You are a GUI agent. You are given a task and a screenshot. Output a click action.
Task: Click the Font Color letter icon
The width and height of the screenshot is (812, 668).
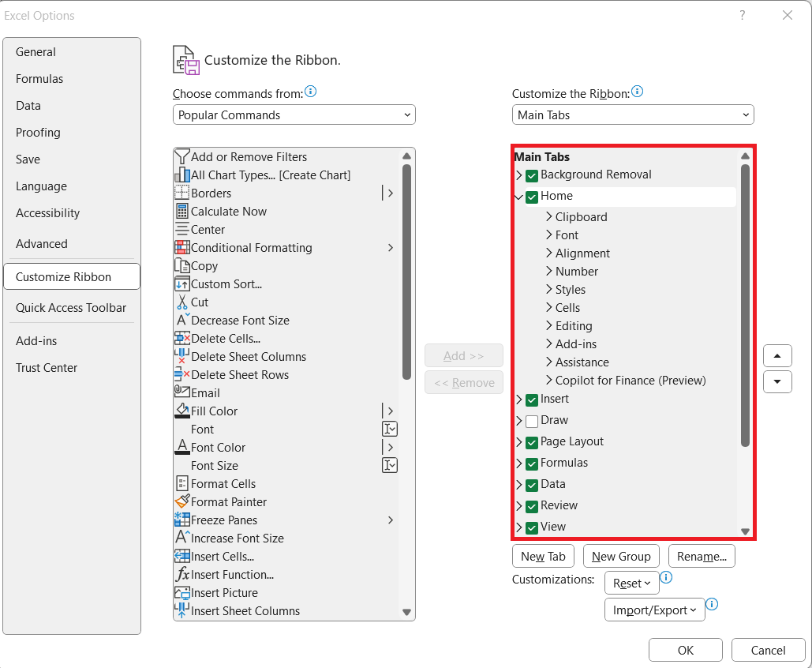click(181, 447)
